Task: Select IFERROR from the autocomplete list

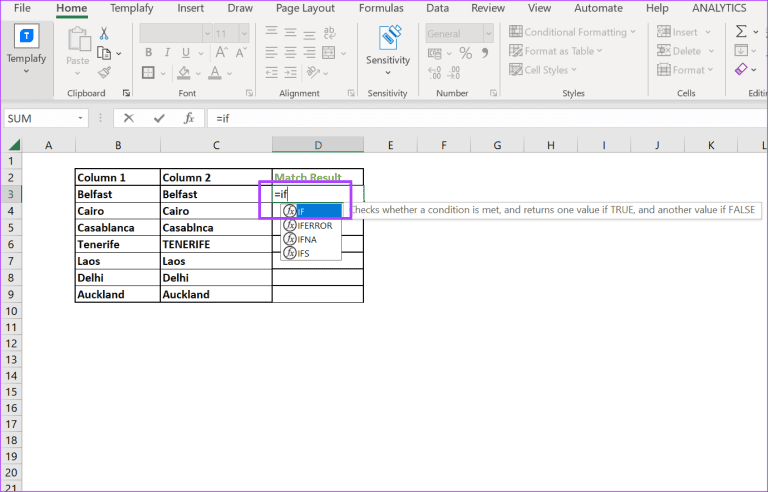Action: [x=313, y=225]
